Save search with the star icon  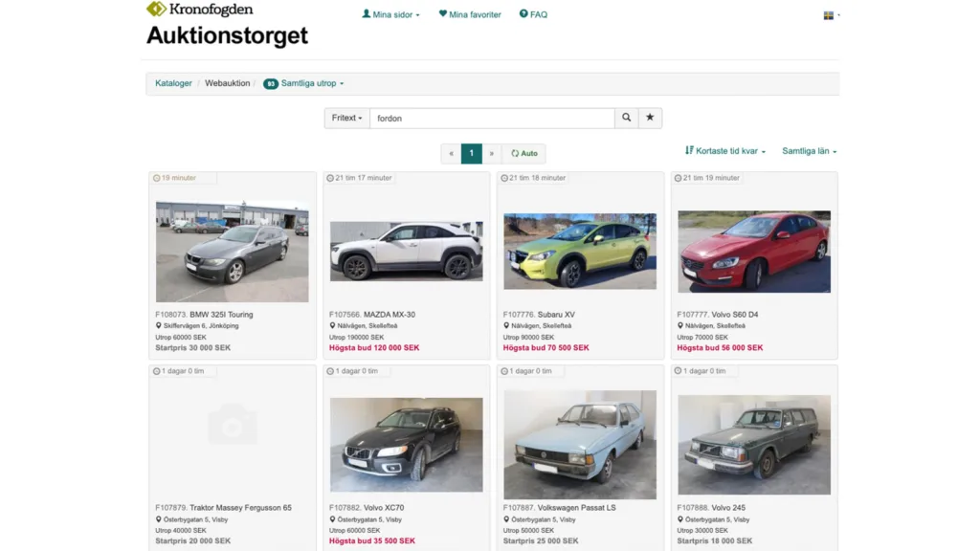pyautogui.click(x=650, y=118)
